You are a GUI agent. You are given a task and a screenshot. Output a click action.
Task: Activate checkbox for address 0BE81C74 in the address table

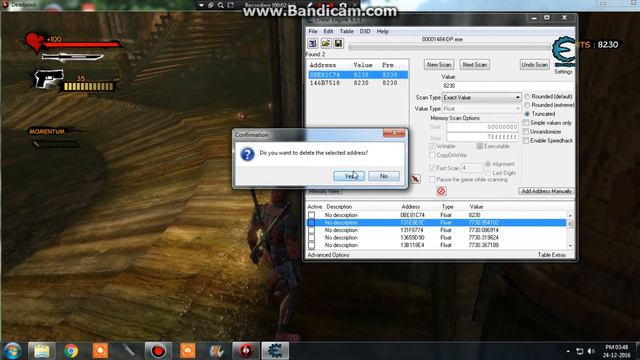click(x=311, y=215)
